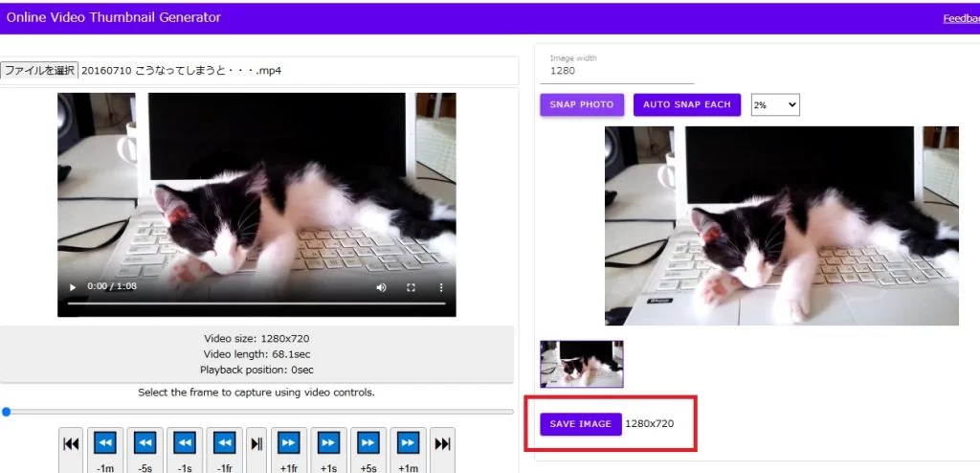This screenshot has height=473, width=980.
Task: Click the 0:00 / 1:08 time display
Action: 112,286
